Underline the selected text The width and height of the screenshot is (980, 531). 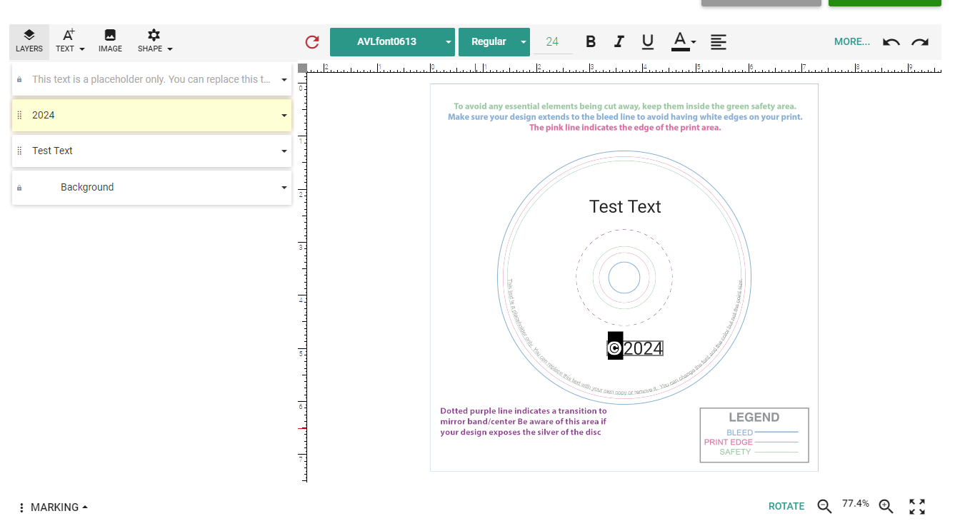pos(648,42)
